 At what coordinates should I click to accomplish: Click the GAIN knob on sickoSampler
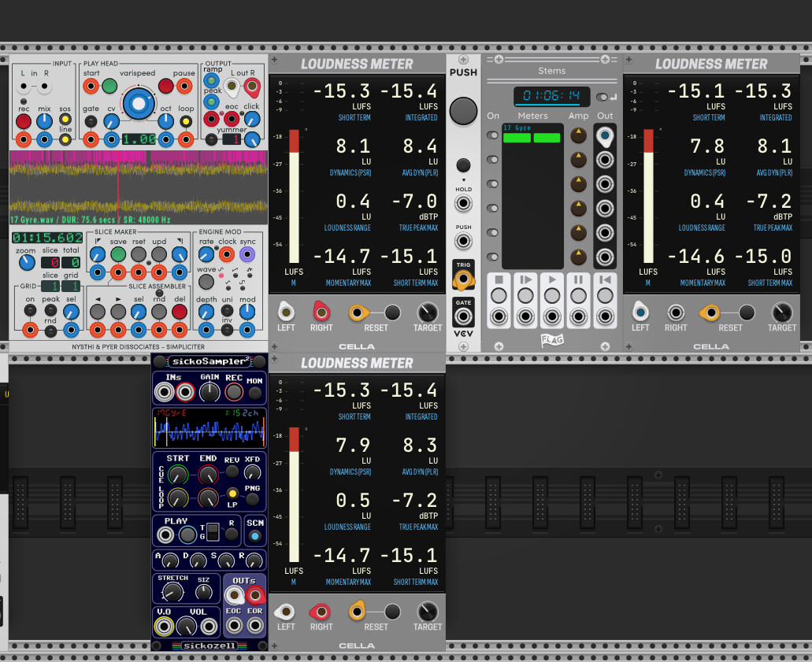point(209,392)
